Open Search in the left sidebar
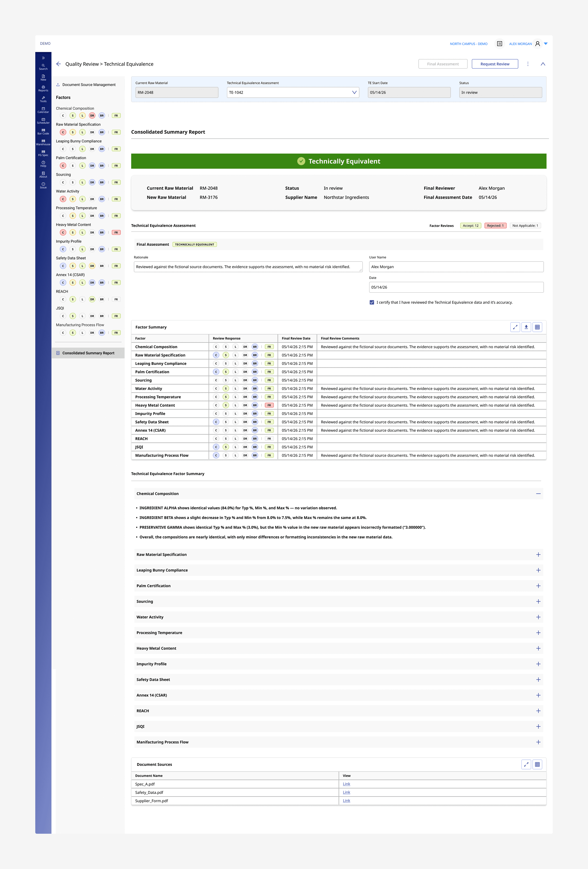Image resolution: width=588 pixels, height=869 pixels. click(43, 67)
